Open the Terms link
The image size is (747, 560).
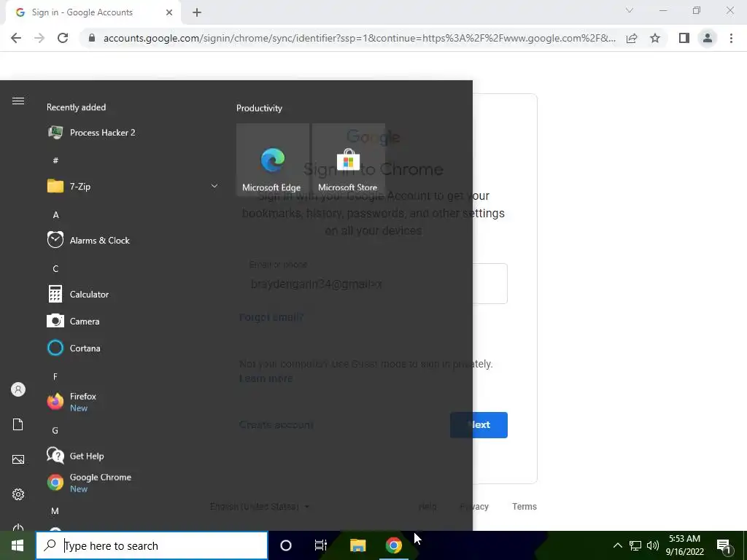525,507
